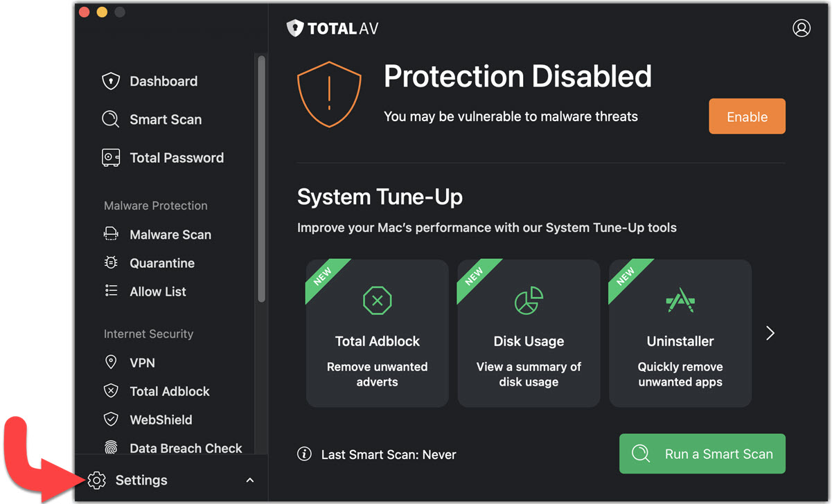Click the user account profile icon
The image size is (832, 504).
click(802, 28)
